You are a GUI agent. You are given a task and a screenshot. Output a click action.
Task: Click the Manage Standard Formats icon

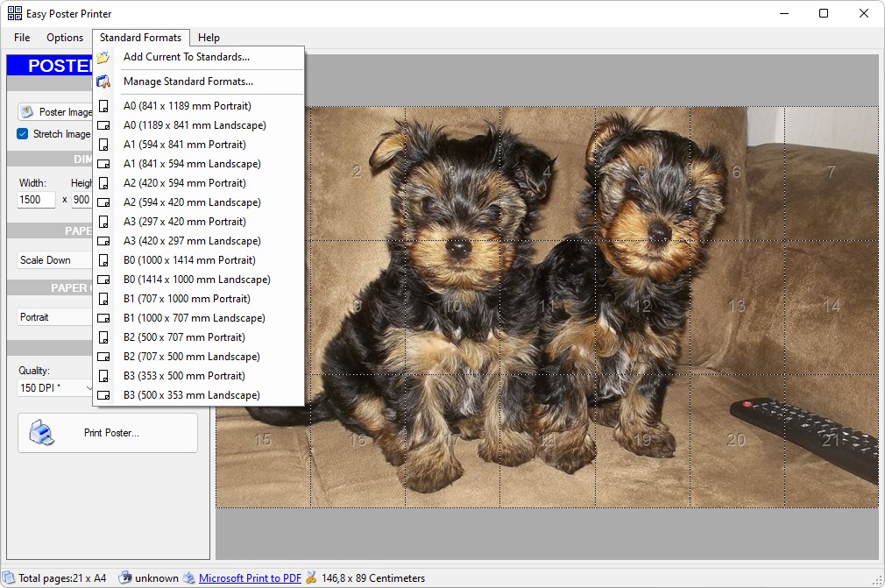click(x=103, y=81)
